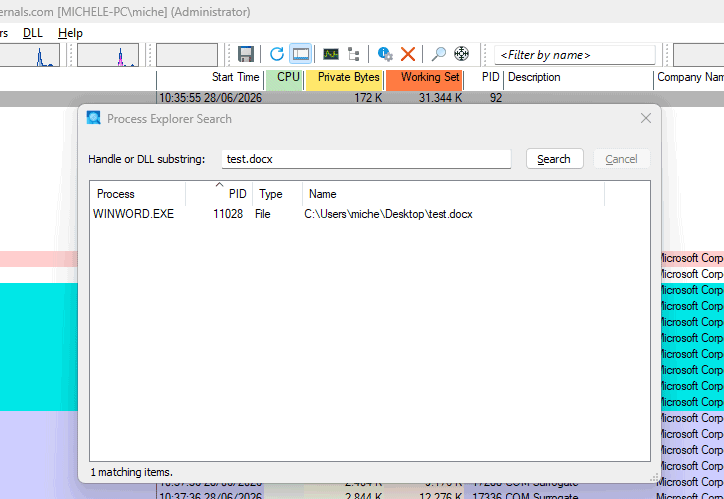Sort search results by Type column
Viewport: 724px width, 499px height.
(278, 194)
